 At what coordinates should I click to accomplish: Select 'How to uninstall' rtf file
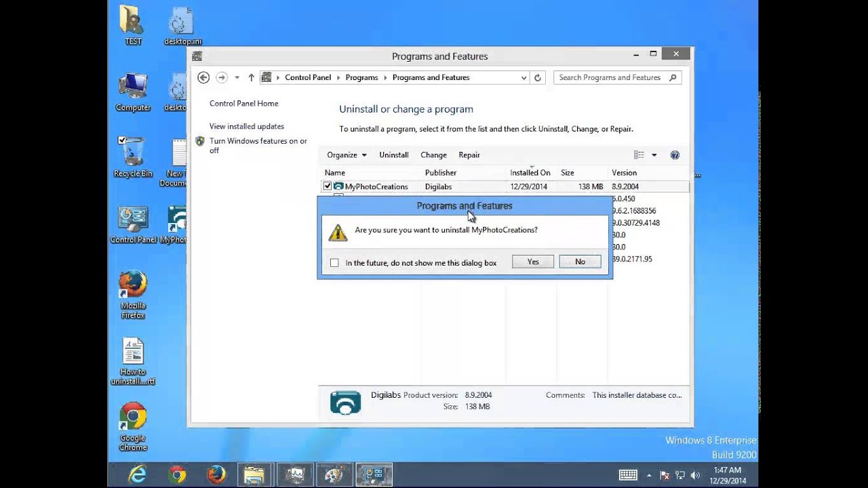tap(133, 361)
